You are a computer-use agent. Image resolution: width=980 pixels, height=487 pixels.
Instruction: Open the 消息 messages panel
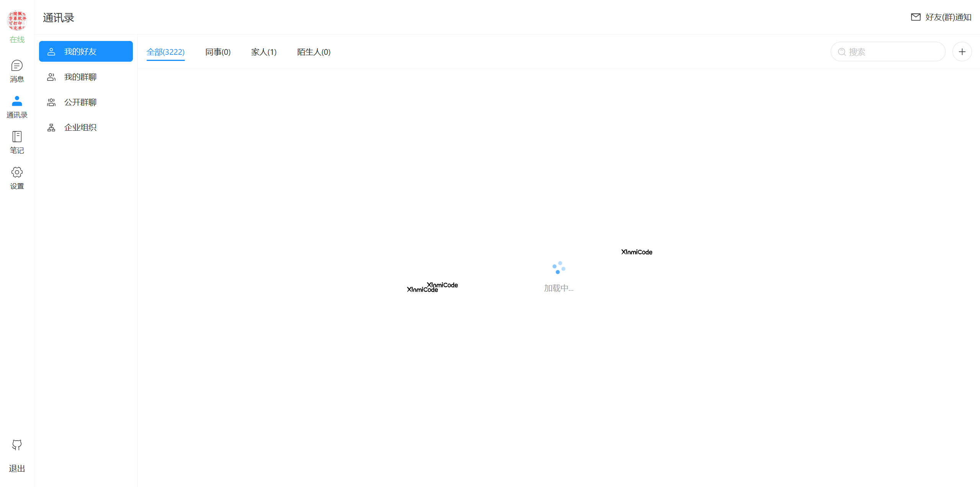point(16,70)
